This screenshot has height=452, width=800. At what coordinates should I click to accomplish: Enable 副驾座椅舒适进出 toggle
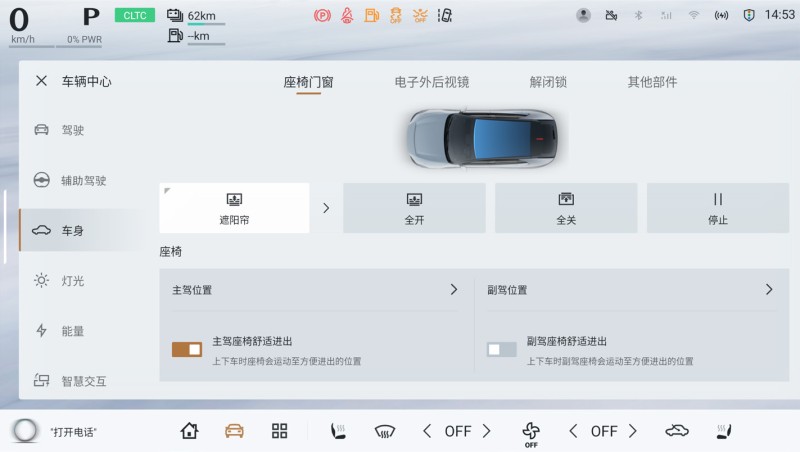[x=502, y=349]
